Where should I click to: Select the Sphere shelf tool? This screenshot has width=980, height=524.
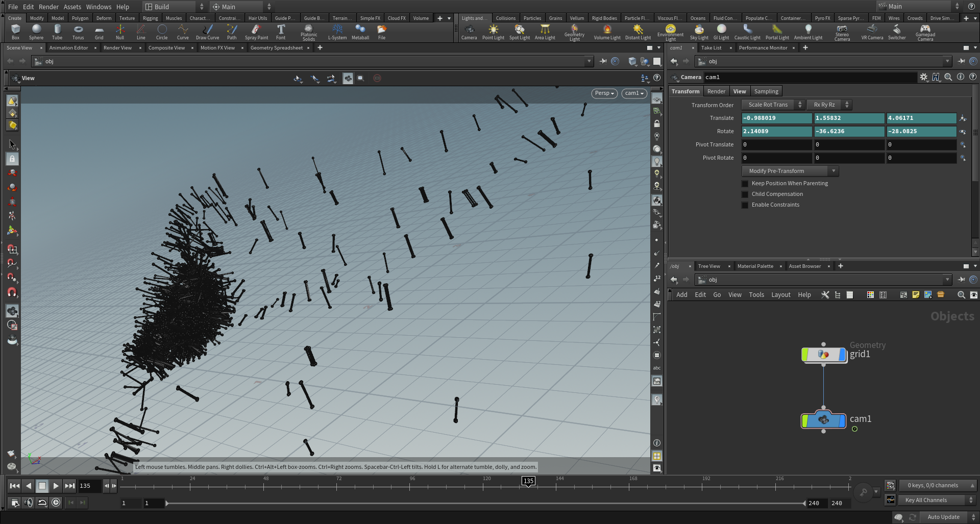tap(36, 32)
